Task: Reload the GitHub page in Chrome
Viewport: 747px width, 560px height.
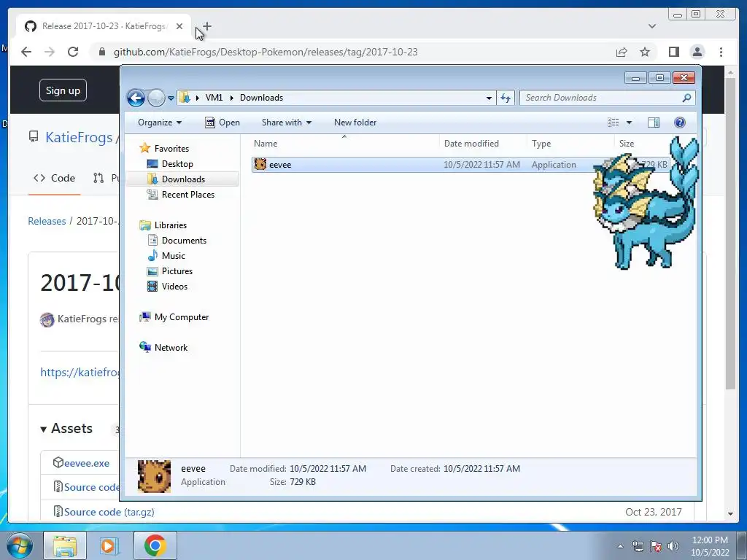Action: pos(73,52)
